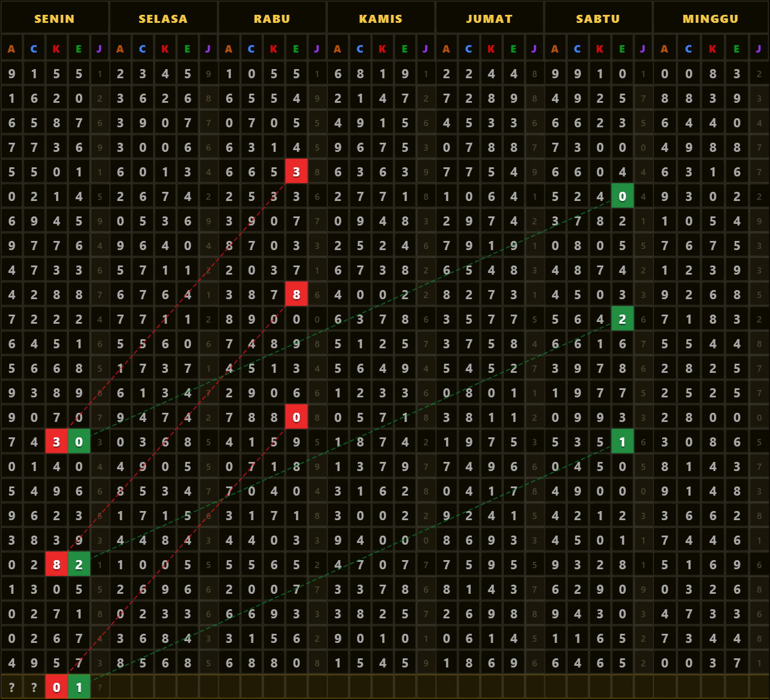
Task: Pick green letter E under SELASA
Action: tap(187, 49)
